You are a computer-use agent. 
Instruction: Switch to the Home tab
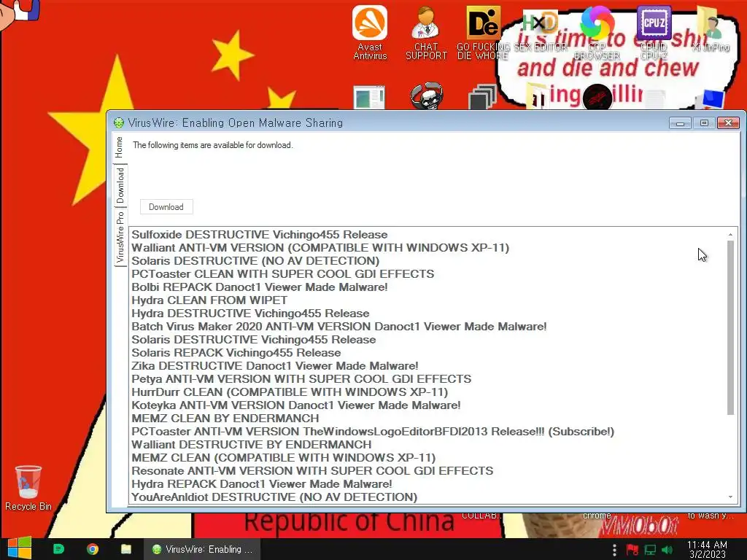(x=119, y=147)
